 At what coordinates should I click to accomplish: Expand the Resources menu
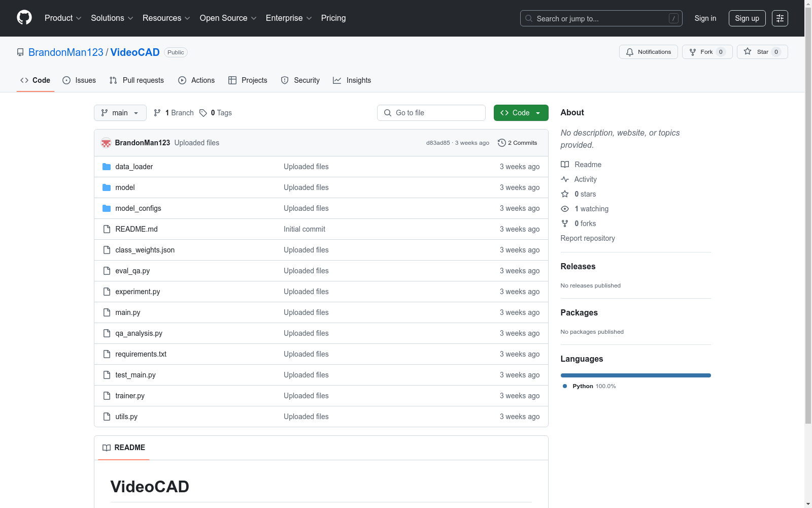click(x=166, y=18)
